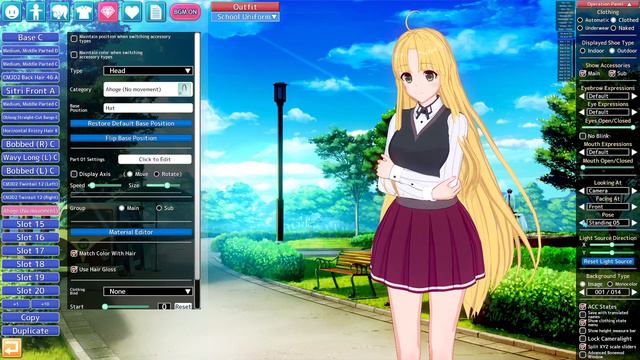Image resolution: width=640 pixels, height=360 pixels.
Task: Open the Clothing Bind dropdown showing None
Action: click(x=148, y=291)
